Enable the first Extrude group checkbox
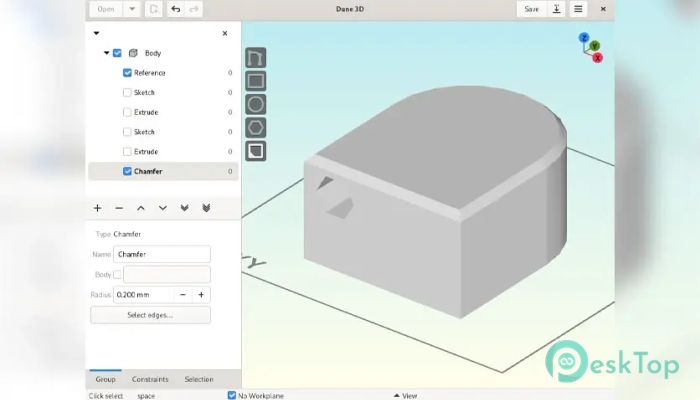Viewport: 700px width, 400px height. pyautogui.click(x=127, y=112)
